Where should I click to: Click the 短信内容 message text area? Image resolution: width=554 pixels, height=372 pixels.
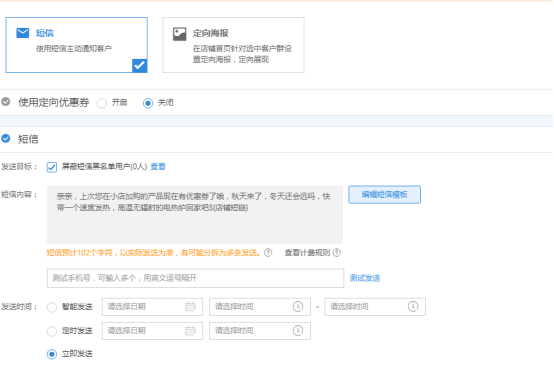195,215
